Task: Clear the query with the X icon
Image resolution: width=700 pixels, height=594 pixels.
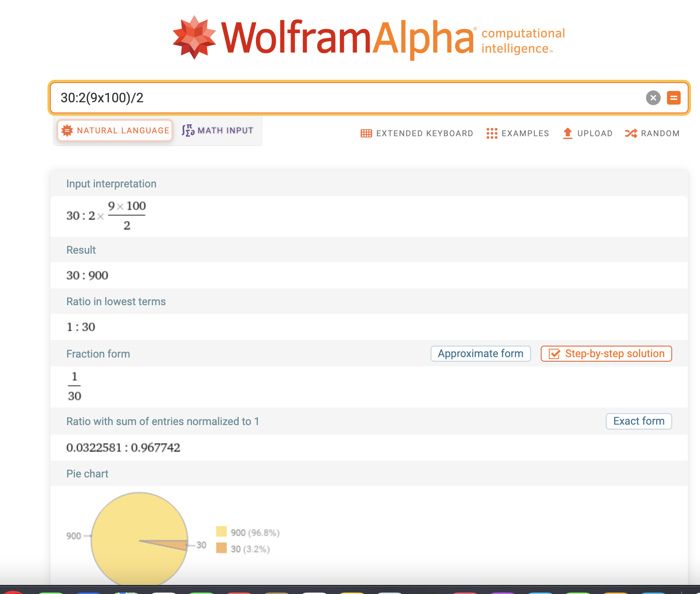Action: (x=653, y=98)
